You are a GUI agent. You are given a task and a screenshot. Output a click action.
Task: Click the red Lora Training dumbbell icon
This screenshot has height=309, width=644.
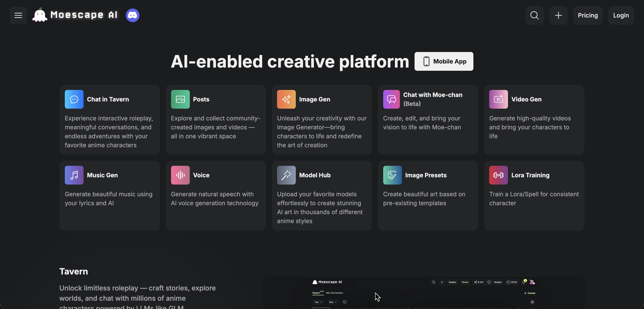[499, 175]
